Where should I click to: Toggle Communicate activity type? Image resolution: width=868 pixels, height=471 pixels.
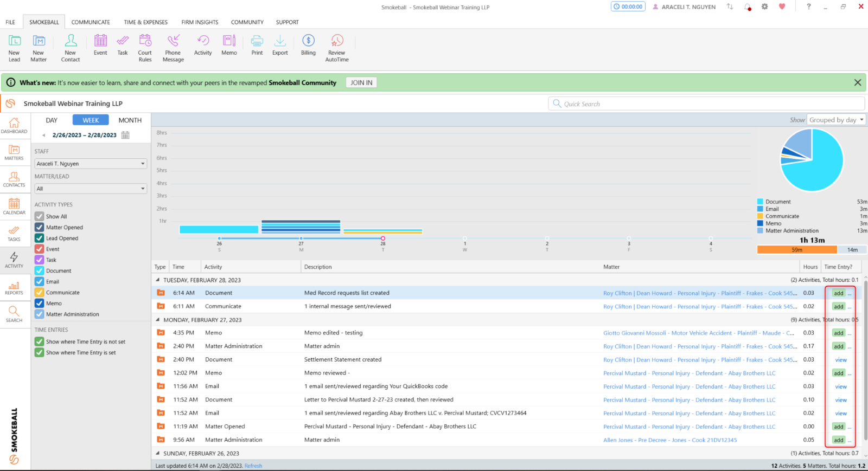click(39, 292)
